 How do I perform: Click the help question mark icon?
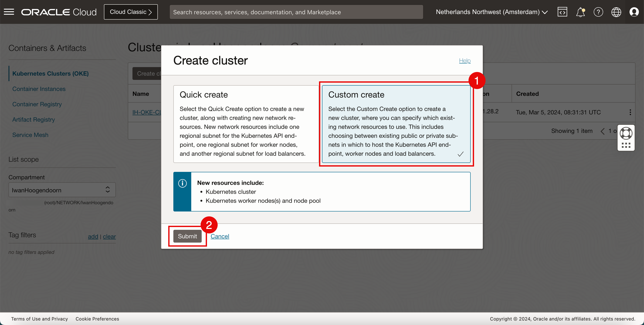tap(598, 12)
